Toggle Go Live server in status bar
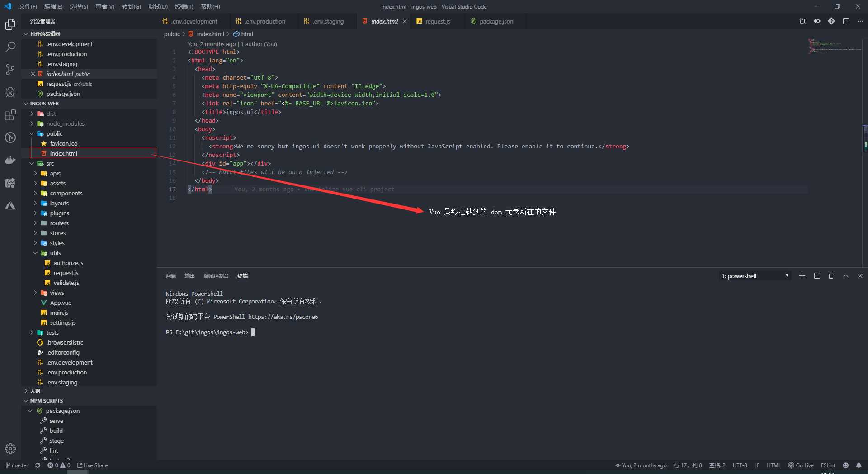This screenshot has height=474, width=868. tap(801, 465)
